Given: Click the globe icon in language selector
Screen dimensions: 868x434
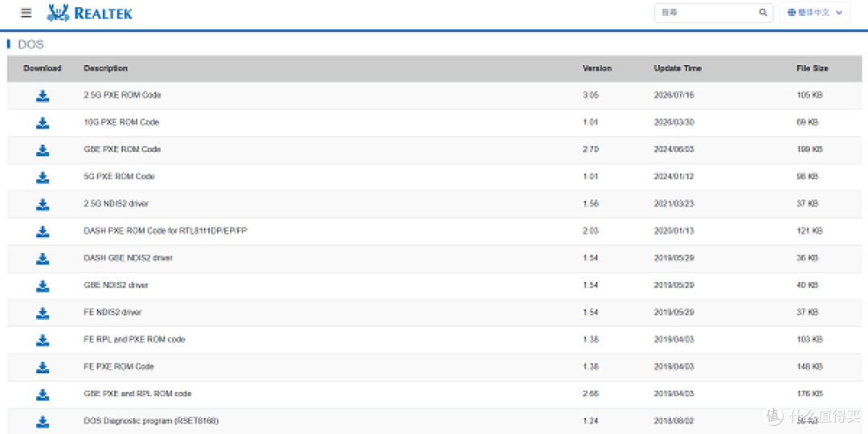Looking at the screenshot, I should pos(791,12).
